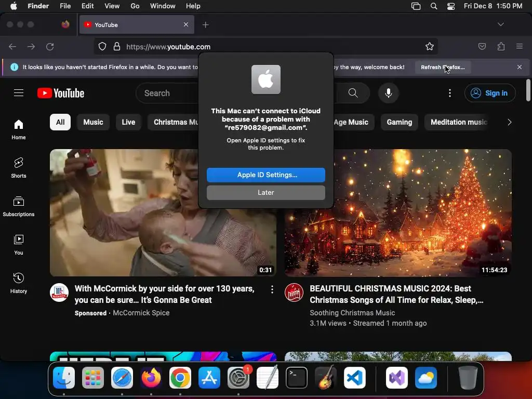Open YouTube settings three-dot menu
Viewport: 532px width, 399px height.
point(450,93)
